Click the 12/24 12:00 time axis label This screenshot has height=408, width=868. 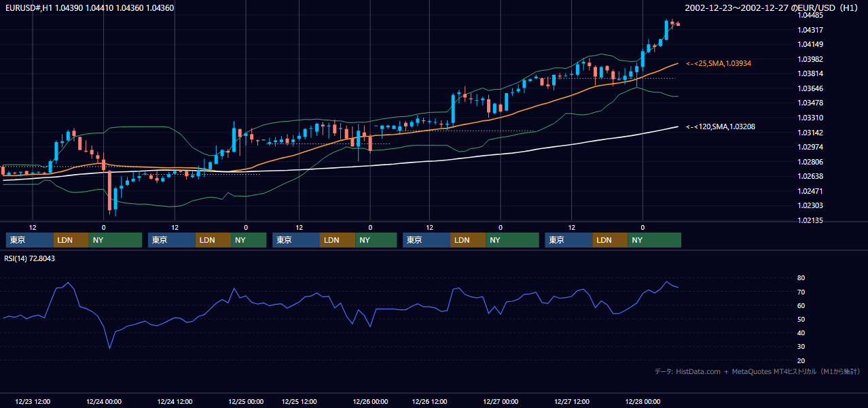tap(175, 402)
